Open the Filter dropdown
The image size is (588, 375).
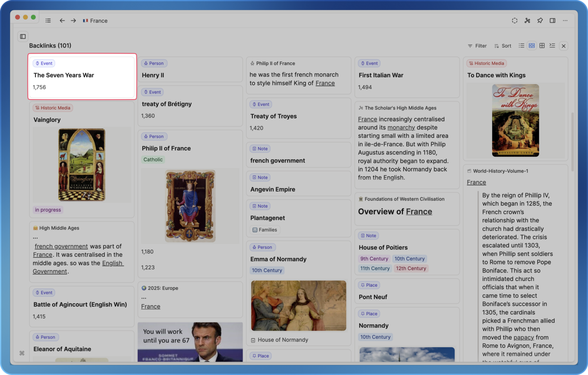coord(477,46)
